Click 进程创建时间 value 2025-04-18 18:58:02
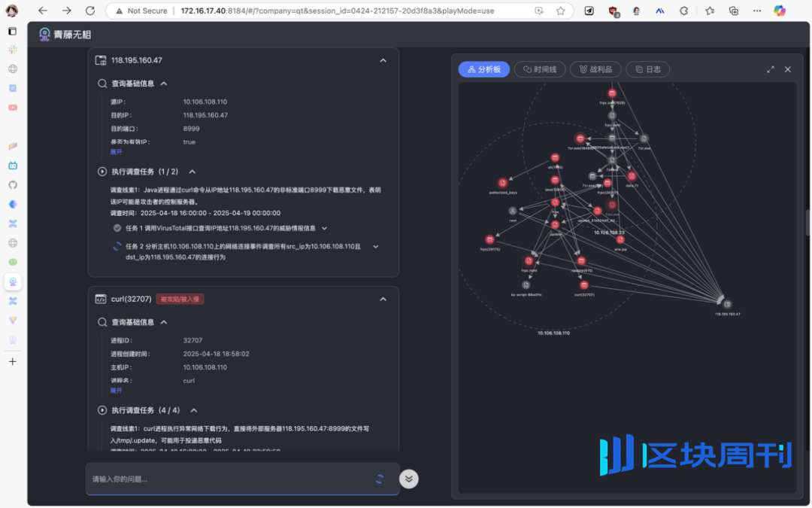This screenshot has width=812, height=508. [x=216, y=354]
